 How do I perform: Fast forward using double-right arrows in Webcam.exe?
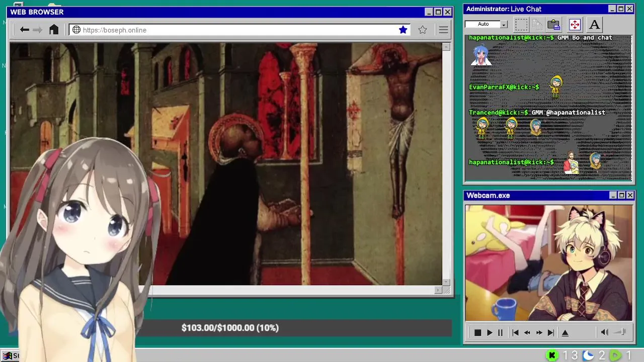point(539,332)
